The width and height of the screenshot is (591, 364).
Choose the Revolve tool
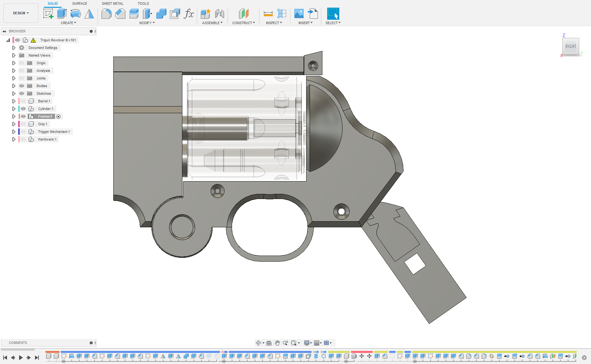(75, 14)
